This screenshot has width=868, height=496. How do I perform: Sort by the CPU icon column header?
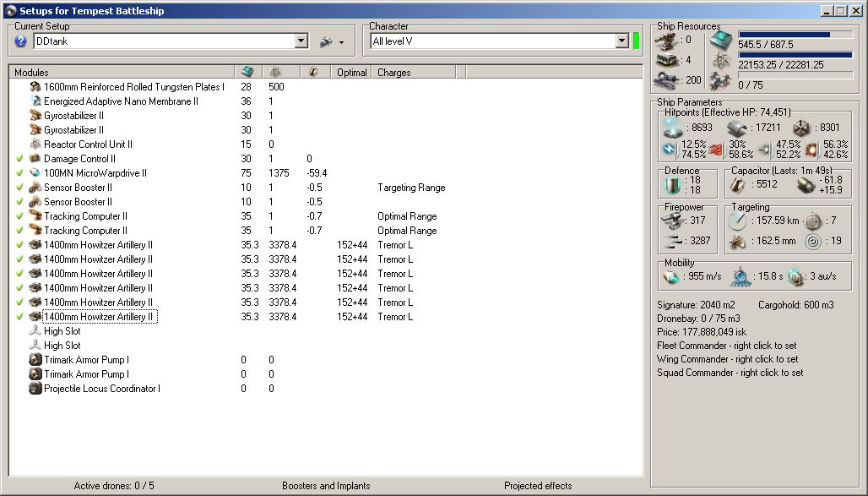coord(248,72)
